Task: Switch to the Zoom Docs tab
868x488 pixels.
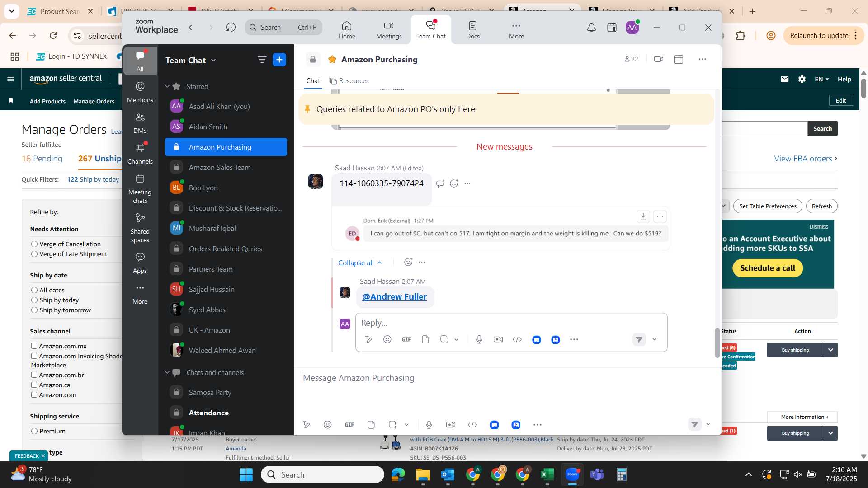Action: [x=472, y=30]
